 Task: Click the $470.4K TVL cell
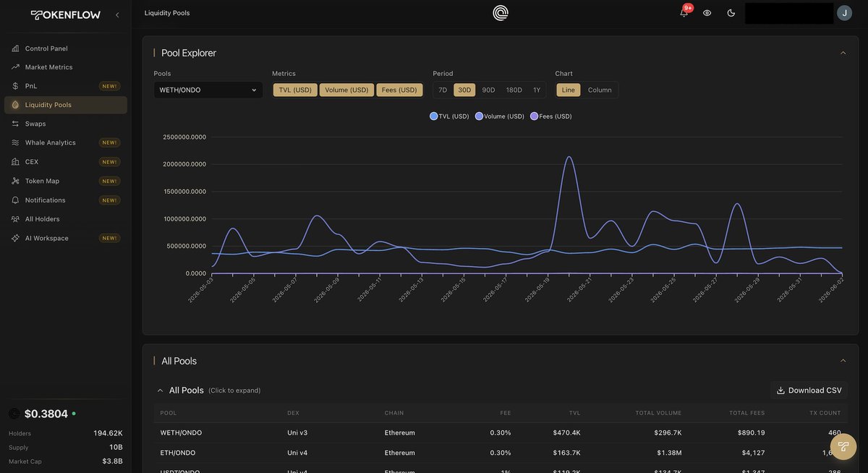pos(567,432)
